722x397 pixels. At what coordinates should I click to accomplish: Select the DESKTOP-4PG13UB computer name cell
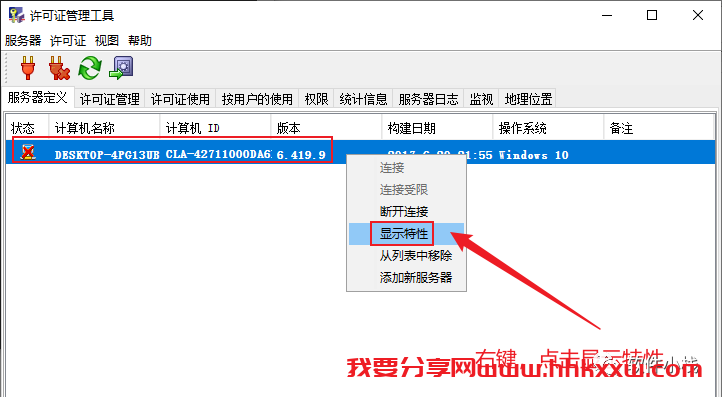[107, 155]
